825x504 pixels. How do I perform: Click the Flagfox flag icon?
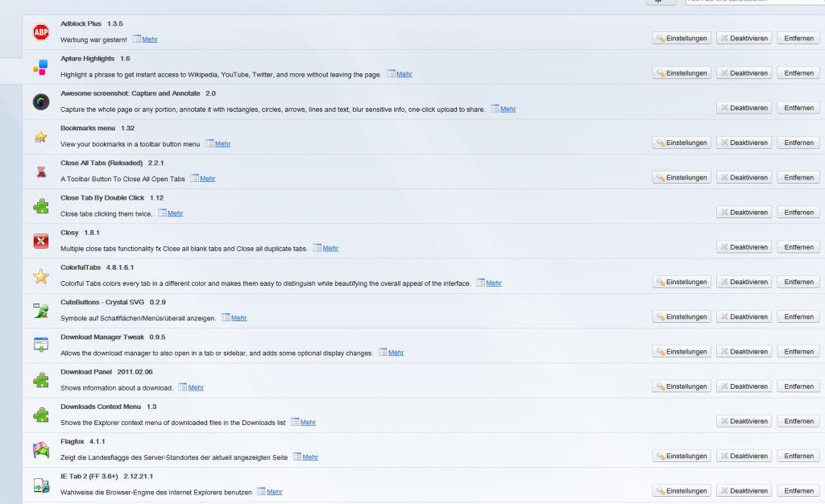[x=41, y=450]
